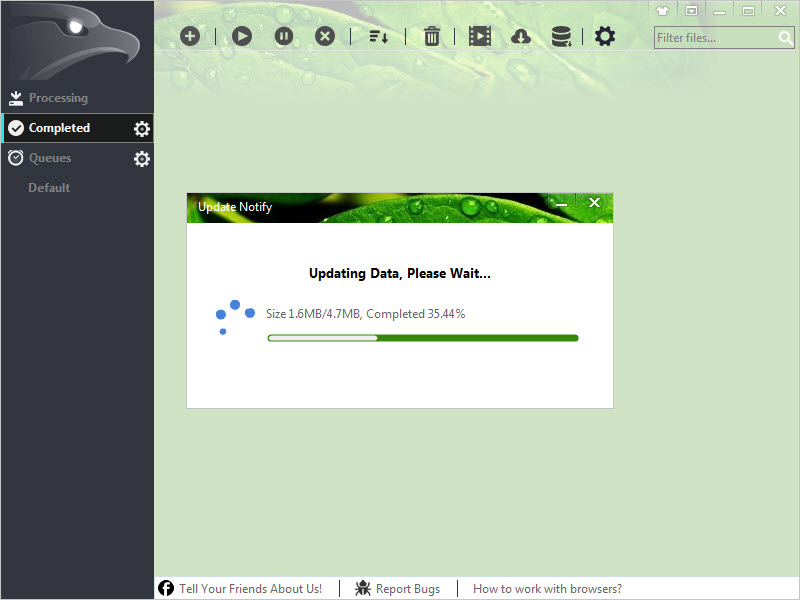Open the video sniffer film icon

480,36
